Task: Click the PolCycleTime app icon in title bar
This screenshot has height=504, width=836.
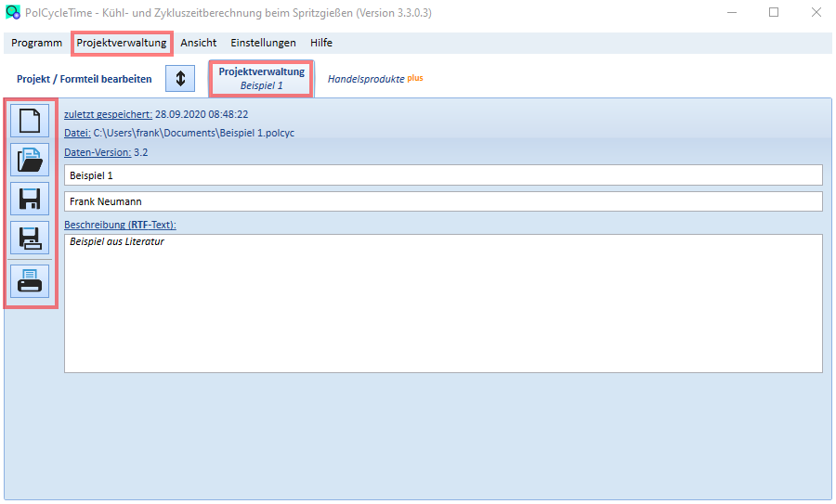Action: [13, 12]
